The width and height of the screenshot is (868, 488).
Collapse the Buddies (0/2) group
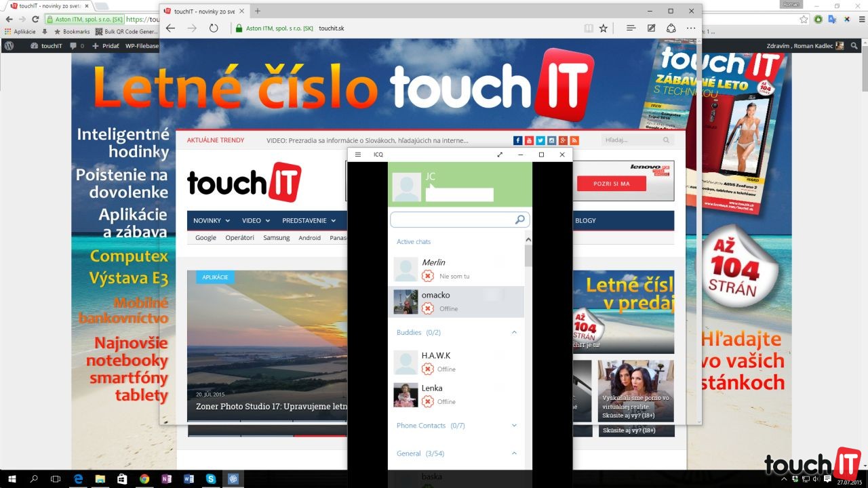coord(514,332)
